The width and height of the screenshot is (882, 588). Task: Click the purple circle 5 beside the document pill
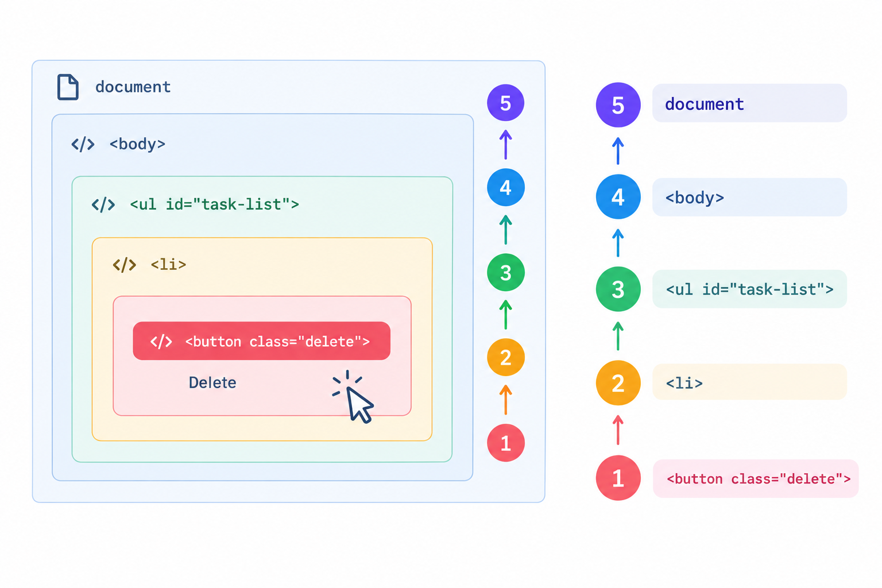pyautogui.click(x=618, y=105)
